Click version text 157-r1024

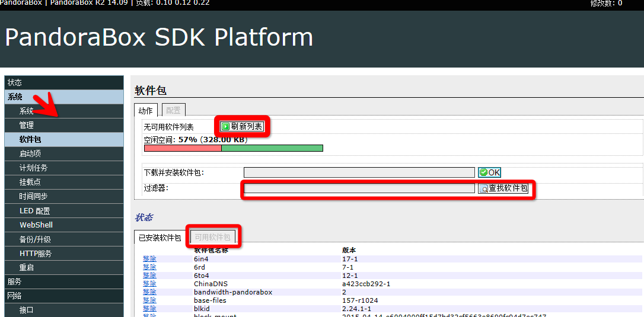click(x=360, y=300)
